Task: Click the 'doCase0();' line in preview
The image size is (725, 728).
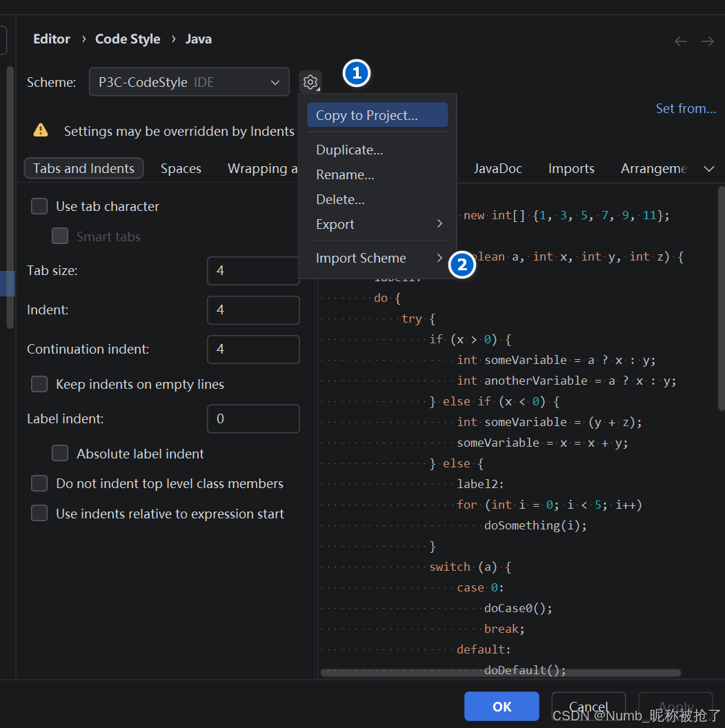Action: [x=518, y=608]
